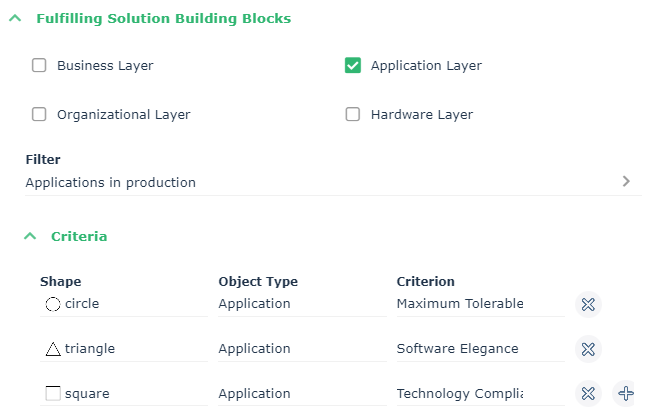Click the dashed circle shape icon
The image size is (649, 411).
pyautogui.click(x=53, y=304)
